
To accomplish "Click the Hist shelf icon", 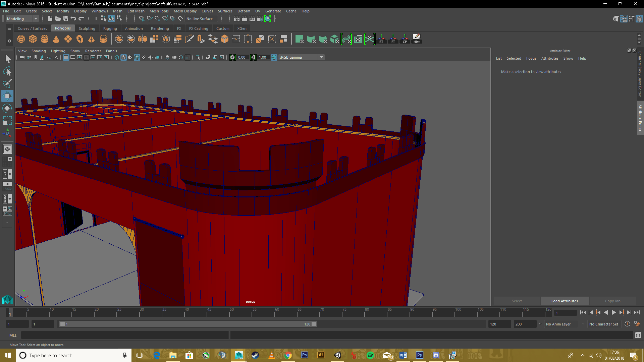I will pyautogui.click(x=417, y=39).
